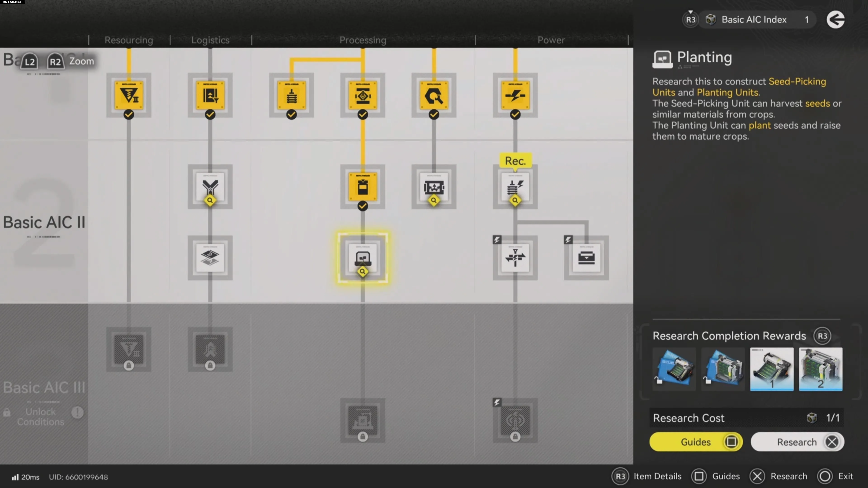Open the layered platform node under Logistics
This screenshot has width=868, height=488.
click(210, 258)
